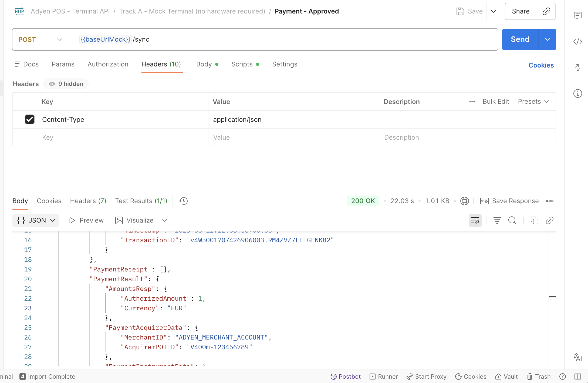Open response more-options ellipsis
Viewport: 588px width, 383px height.
[x=550, y=201]
